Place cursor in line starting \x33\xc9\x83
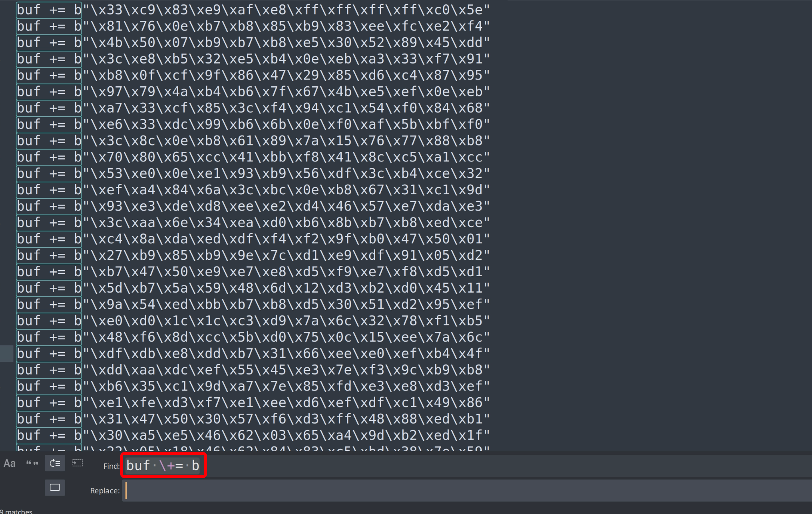The image size is (812, 514). point(253,10)
